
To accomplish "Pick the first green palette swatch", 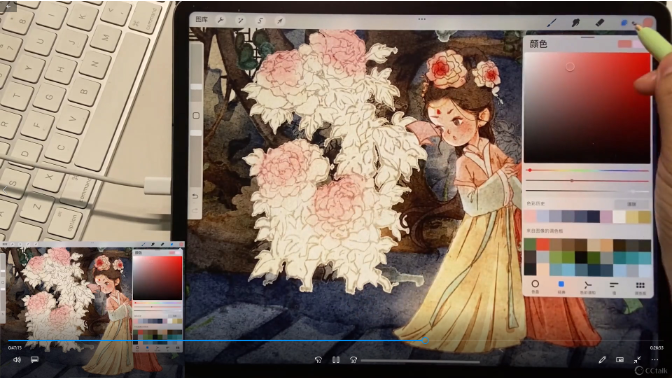I will tap(530, 245).
